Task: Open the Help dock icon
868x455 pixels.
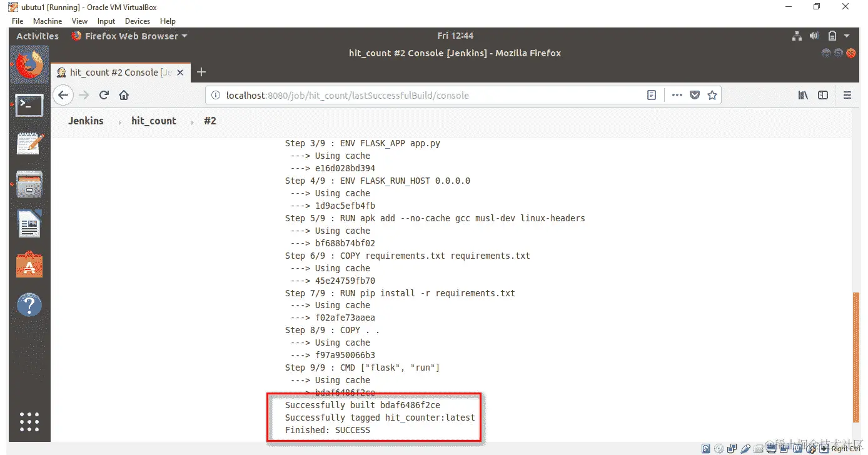Action: coord(29,306)
